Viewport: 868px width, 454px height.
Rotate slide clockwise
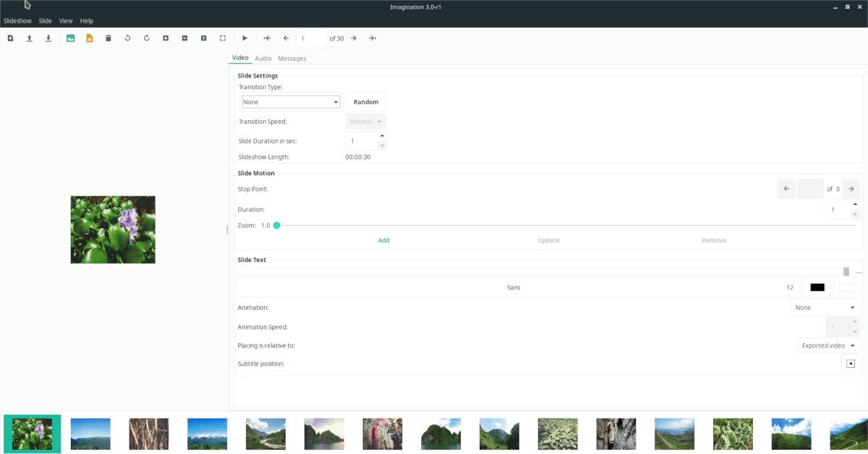(x=147, y=38)
